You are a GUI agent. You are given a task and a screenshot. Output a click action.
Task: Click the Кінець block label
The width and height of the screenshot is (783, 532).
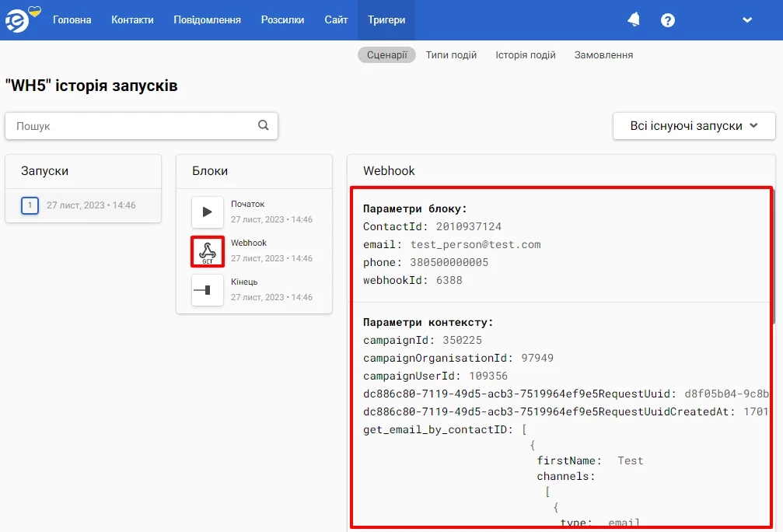[244, 282]
